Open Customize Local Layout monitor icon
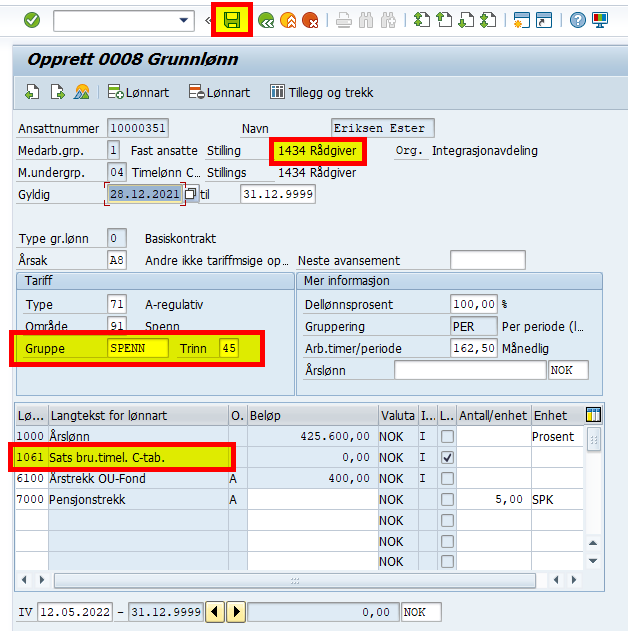Screen dimensions: 628x631 coord(600,20)
